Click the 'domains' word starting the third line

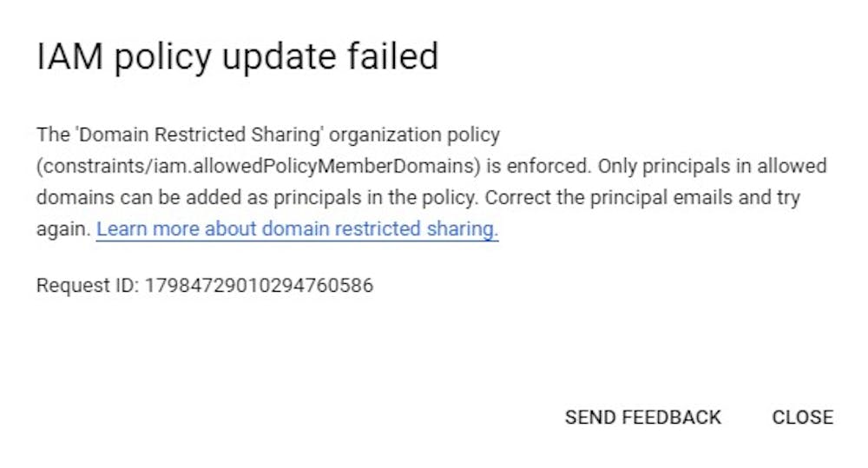point(69,197)
